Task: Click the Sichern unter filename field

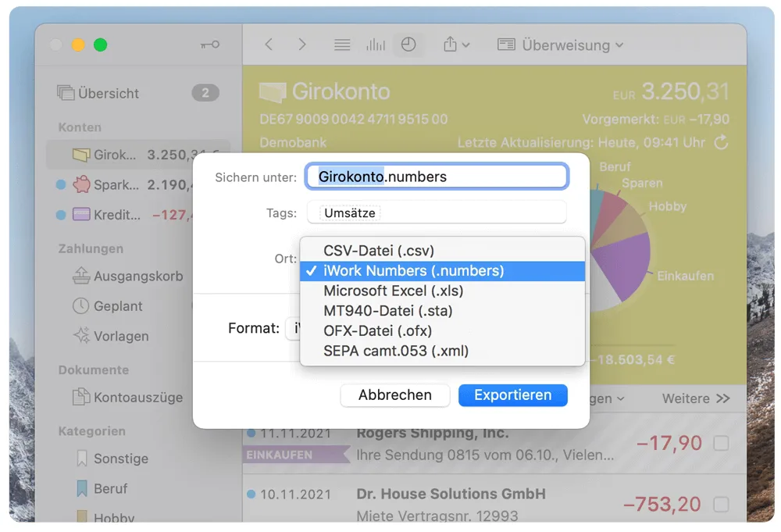Action: pyautogui.click(x=437, y=177)
